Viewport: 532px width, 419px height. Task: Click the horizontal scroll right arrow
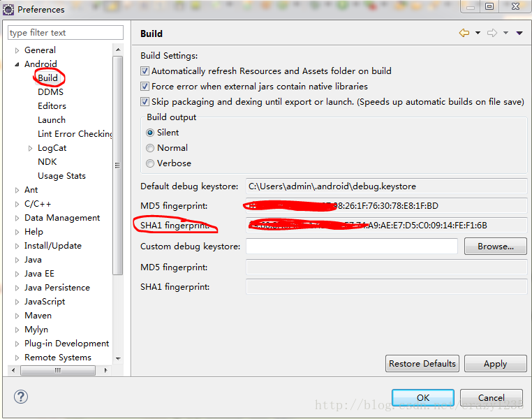tap(106, 370)
